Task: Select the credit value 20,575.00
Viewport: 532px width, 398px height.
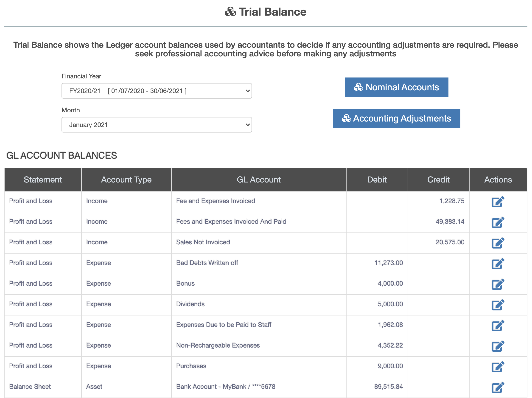Action: 450,242
